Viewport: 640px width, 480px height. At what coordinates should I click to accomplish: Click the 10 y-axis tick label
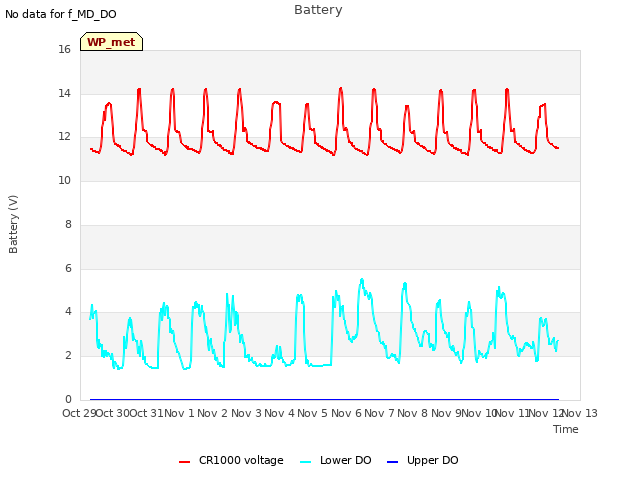(64, 180)
